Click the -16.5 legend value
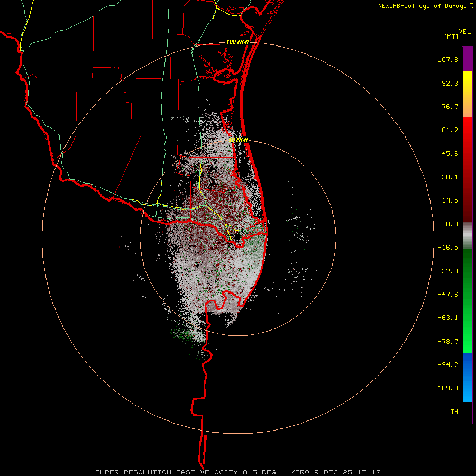Screen dimensions: 476x476 [448, 248]
